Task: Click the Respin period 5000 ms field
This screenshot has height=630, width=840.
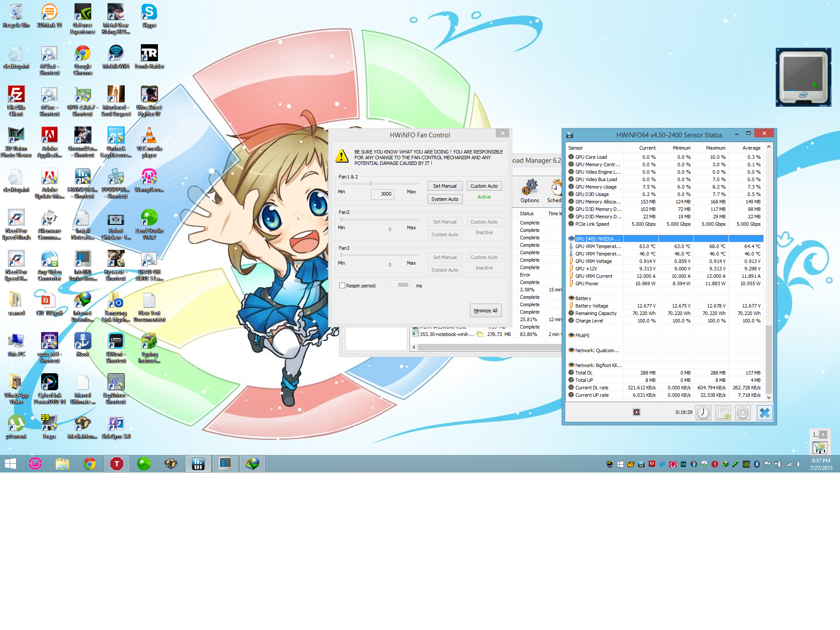Action: 398,285
